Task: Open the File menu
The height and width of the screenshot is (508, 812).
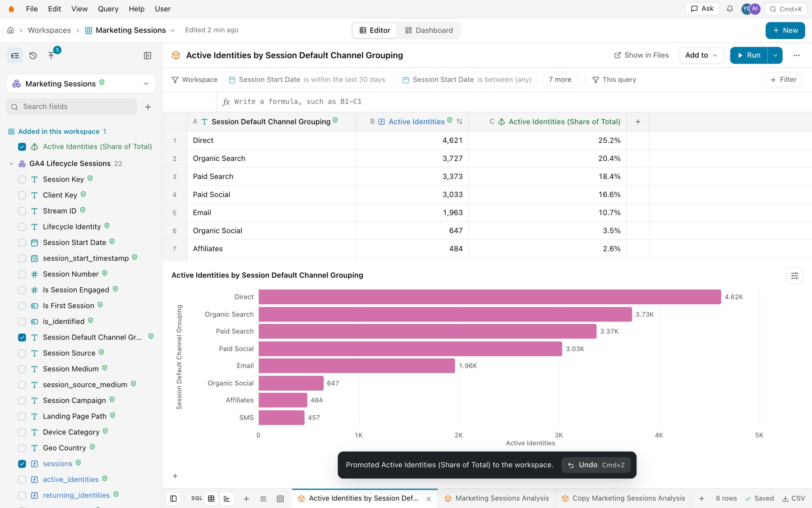Action: tap(32, 9)
